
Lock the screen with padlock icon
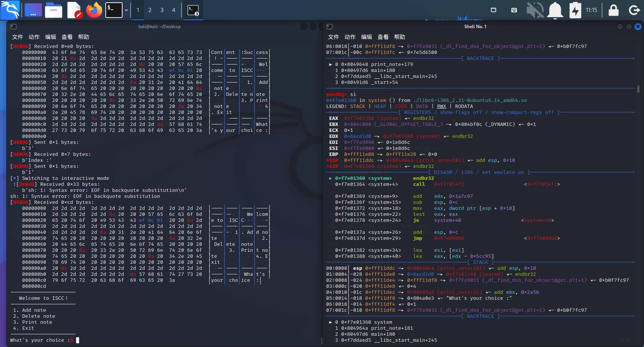614,10
